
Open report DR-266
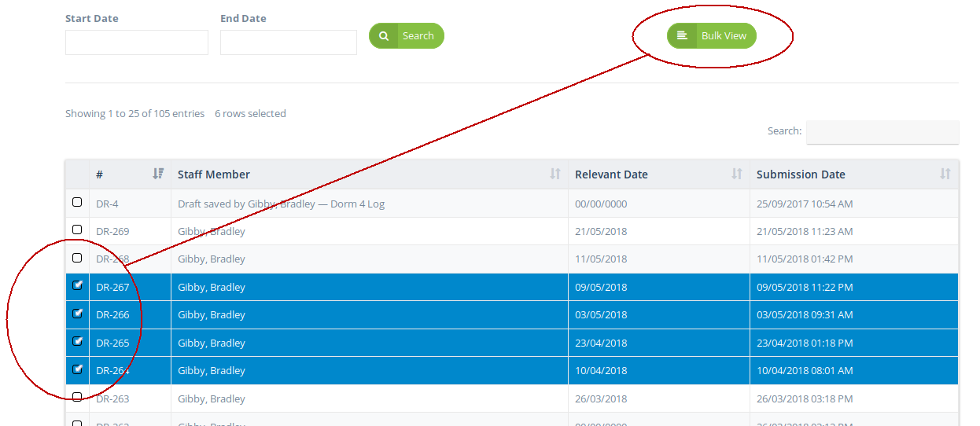point(112,315)
